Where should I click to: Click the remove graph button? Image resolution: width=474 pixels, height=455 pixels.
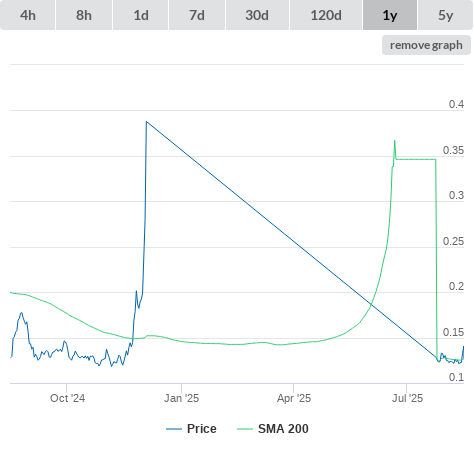pyautogui.click(x=426, y=45)
